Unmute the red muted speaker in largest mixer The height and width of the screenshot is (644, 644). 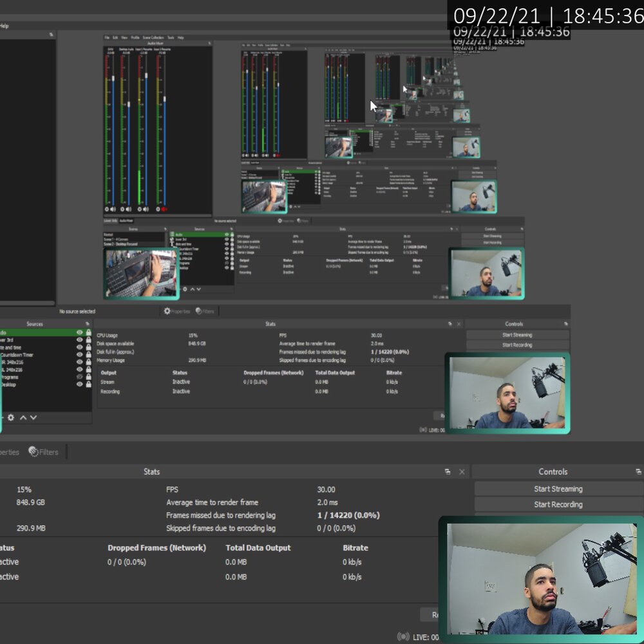(163, 209)
